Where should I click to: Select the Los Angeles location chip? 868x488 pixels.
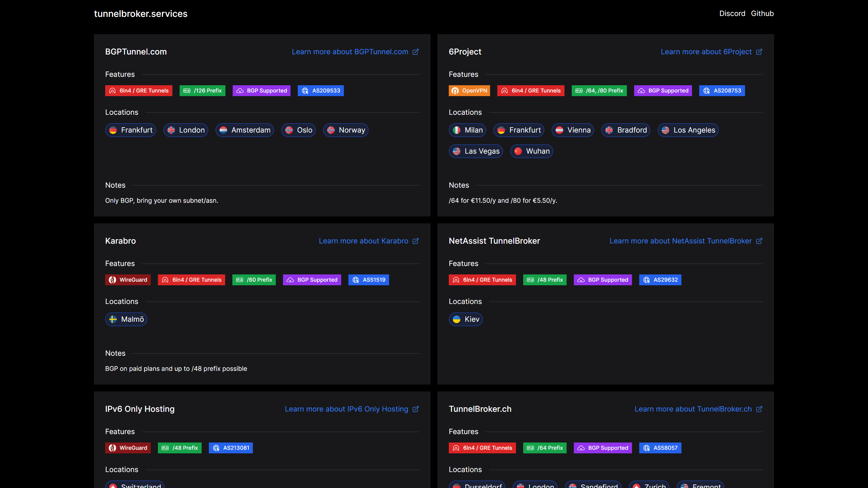tap(688, 130)
